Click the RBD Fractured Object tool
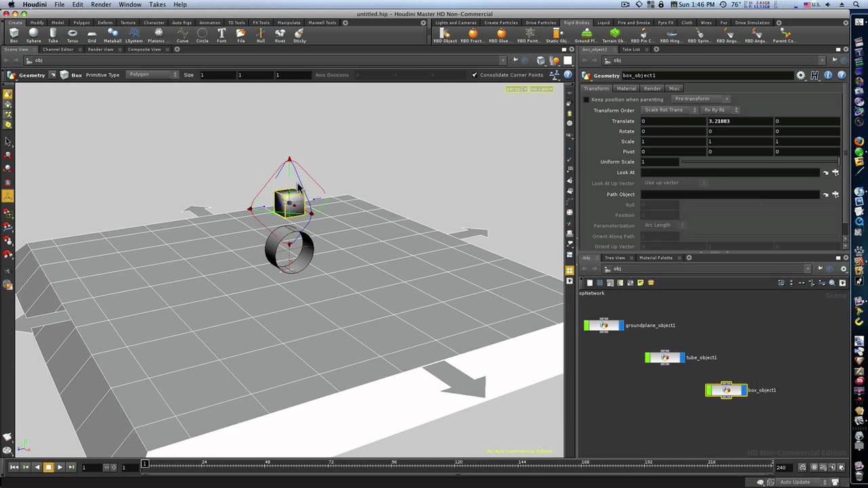 [473, 35]
